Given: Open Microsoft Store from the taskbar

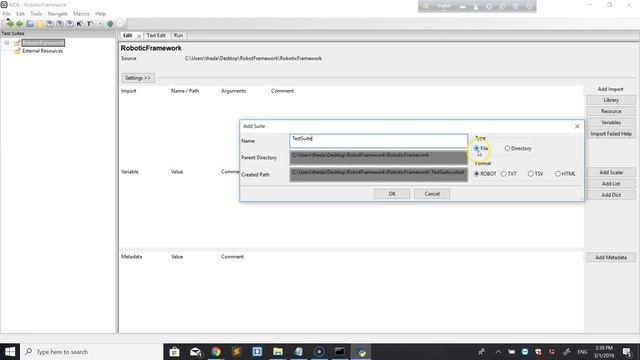Looking at the screenshot, I should [x=174, y=351].
